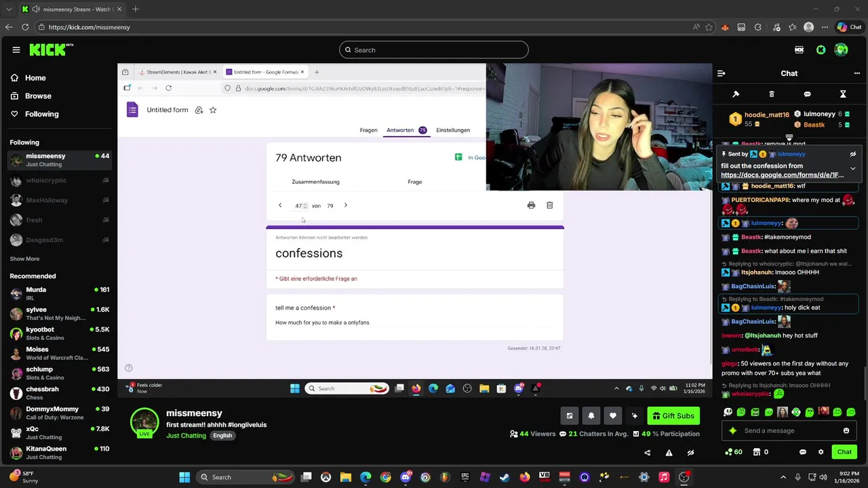Collapse the chat panel arrow icon

pos(722,73)
